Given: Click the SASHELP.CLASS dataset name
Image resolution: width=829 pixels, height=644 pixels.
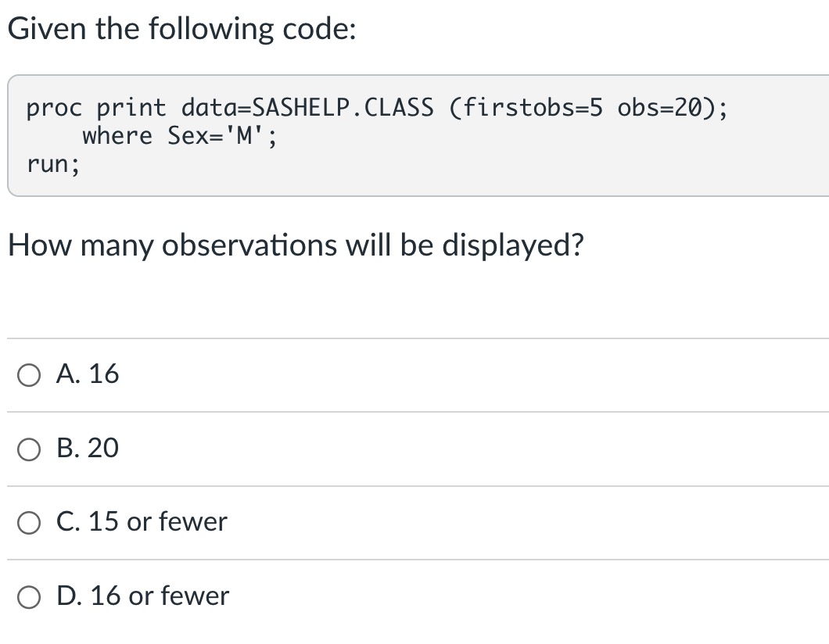Looking at the screenshot, I should [343, 107].
